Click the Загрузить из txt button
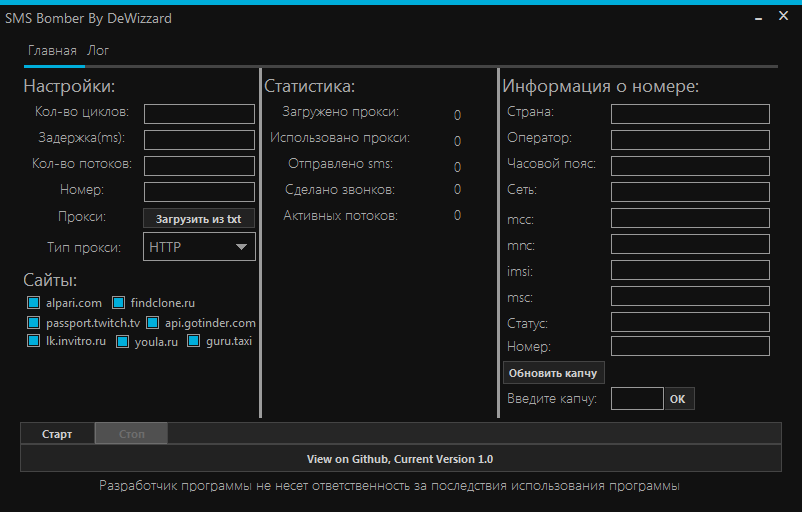This screenshot has width=802, height=512. click(x=199, y=218)
